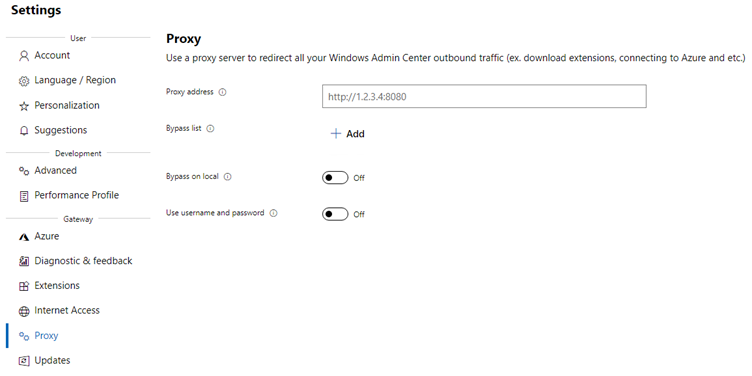Image resolution: width=752 pixels, height=376 pixels.
Task: Focus the Proxy address input field
Action: point(484,96)
